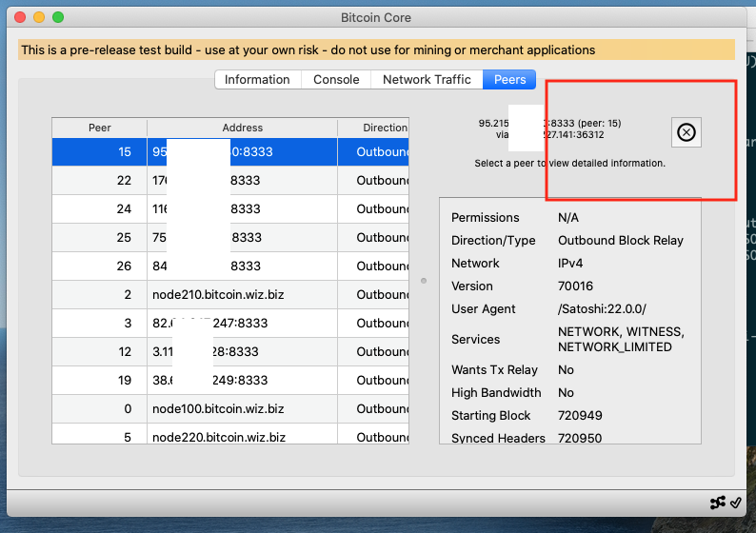Select peer row 12

[230, 351]
